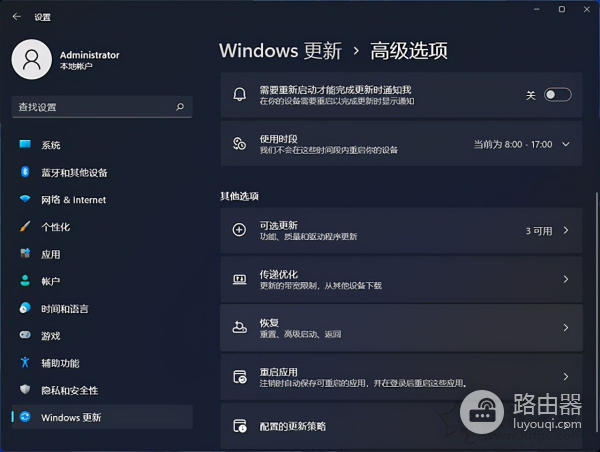Click the 高级选项 page heading
The height and width of the screenshot is (452, 600).
point(409,51)
